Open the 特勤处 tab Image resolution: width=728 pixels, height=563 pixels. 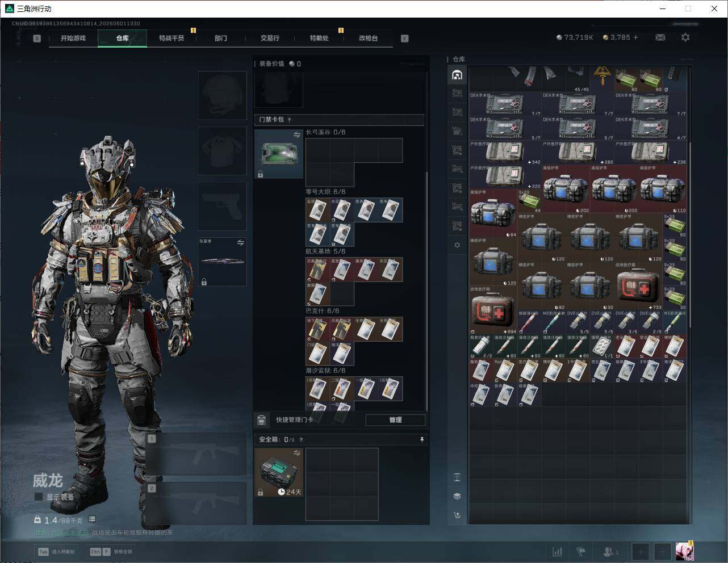[319, 38]
